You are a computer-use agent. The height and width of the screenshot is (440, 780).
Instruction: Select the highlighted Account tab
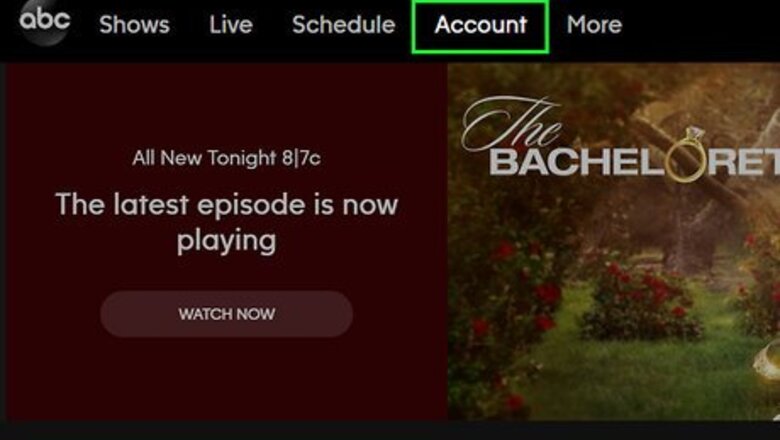(x=481, y=26)
